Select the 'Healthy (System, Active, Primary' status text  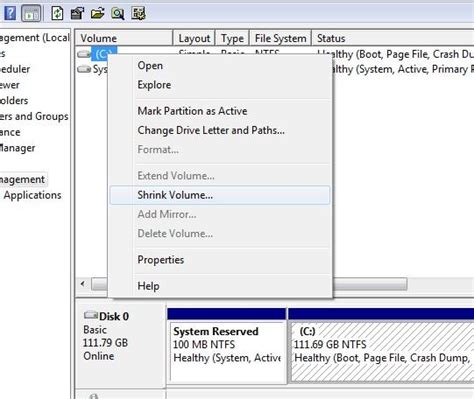(x=403, y=69)
